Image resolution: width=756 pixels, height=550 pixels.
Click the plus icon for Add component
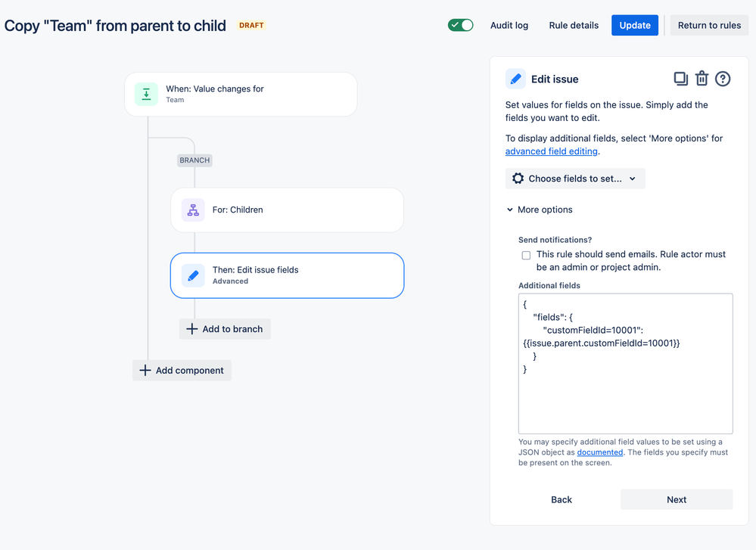click(x=145, y=370)
